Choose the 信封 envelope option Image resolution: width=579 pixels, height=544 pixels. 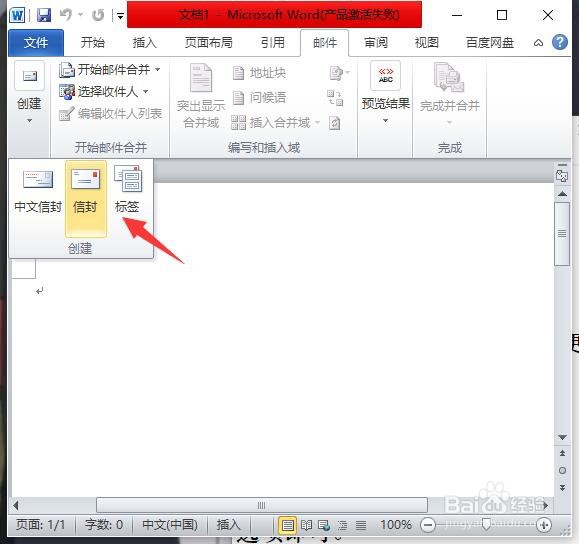click(x=85, y=199)
